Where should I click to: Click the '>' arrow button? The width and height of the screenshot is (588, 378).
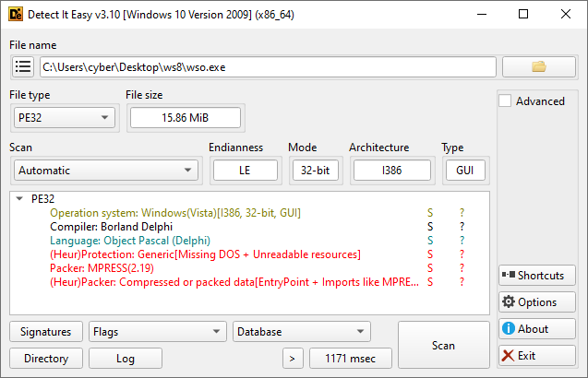point(292,359)
